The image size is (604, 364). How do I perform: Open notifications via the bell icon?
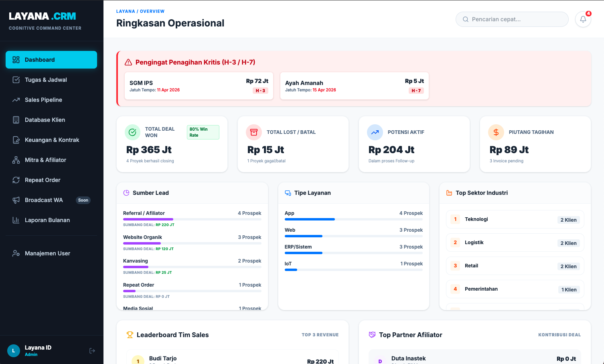click(x=583, y=19)
